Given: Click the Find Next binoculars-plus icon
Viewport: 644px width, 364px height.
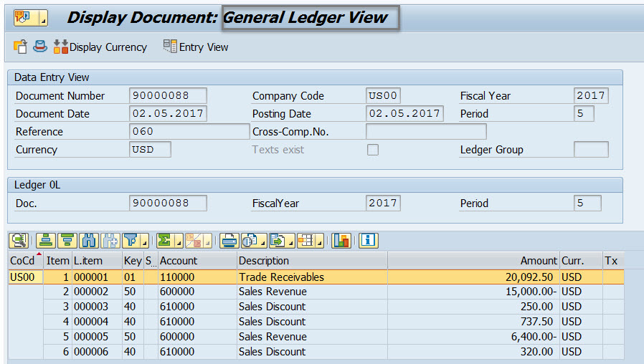Looking at the screenshot, I should coord(110,241).
